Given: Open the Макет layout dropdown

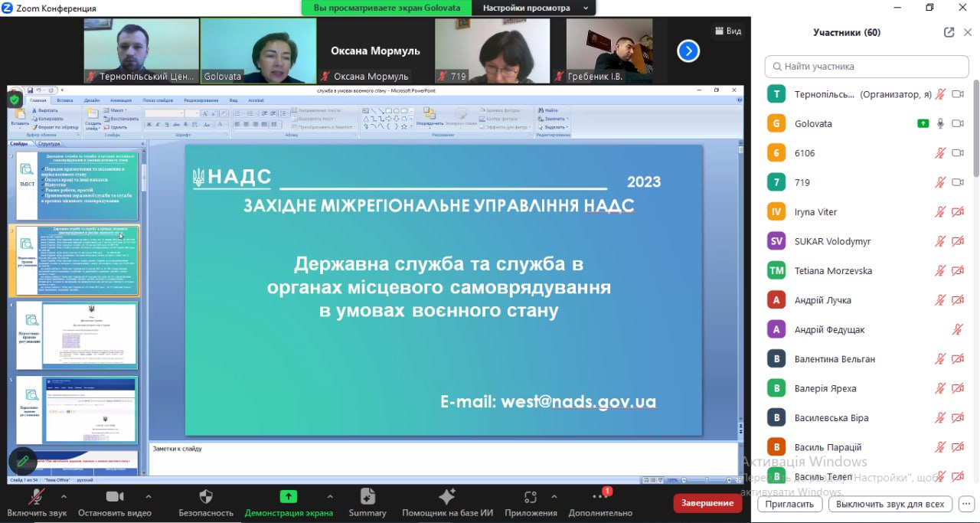Looking at the screenshot, I should 116,110.
